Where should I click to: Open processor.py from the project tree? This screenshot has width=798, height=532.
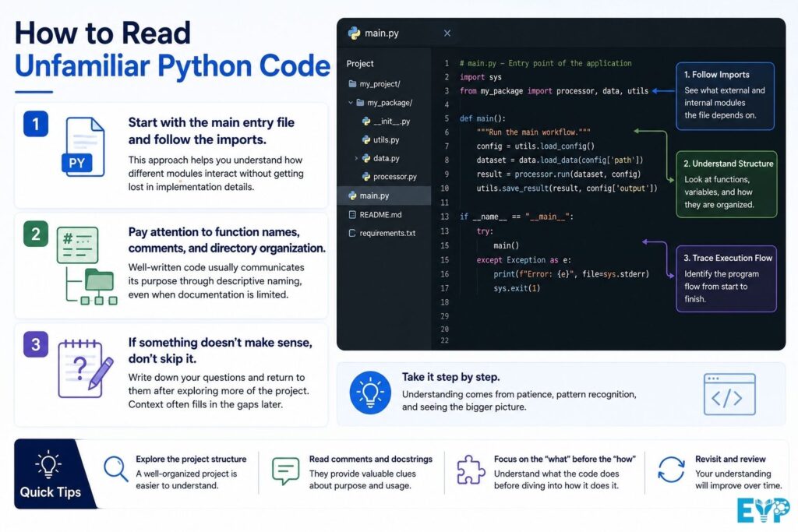(390, 177)
